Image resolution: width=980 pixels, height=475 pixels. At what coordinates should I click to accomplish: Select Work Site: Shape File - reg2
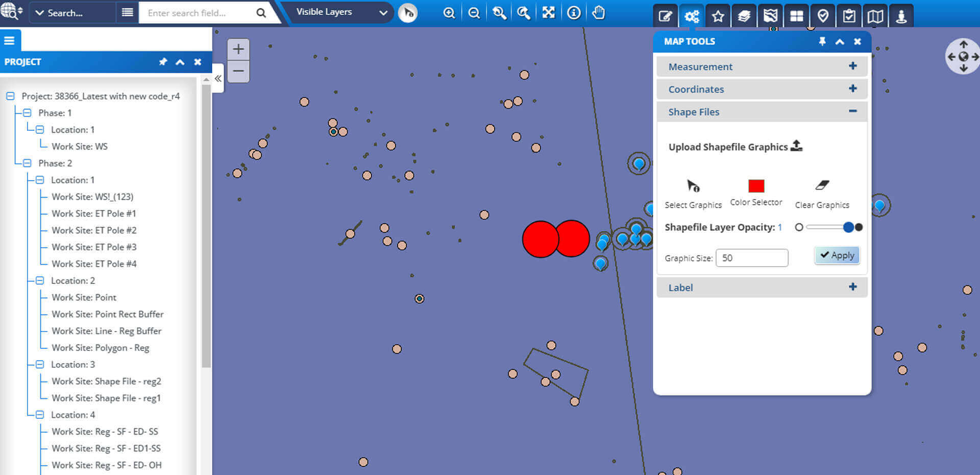[106, 381]
